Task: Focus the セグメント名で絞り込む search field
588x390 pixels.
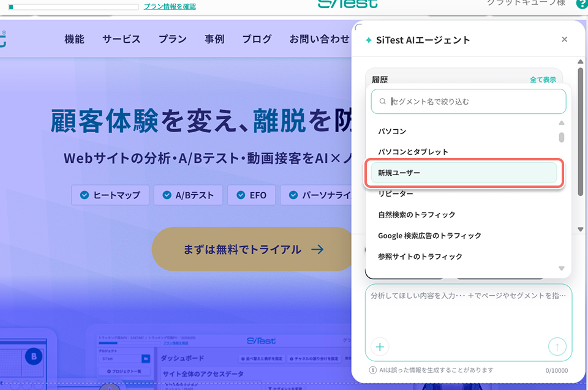Action: click(x=469, y=101)
